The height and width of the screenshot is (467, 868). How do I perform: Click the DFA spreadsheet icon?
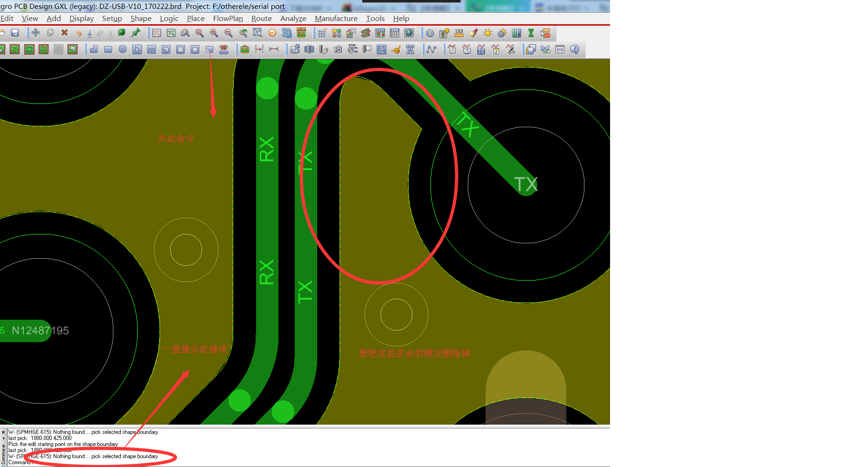point(395,33)
